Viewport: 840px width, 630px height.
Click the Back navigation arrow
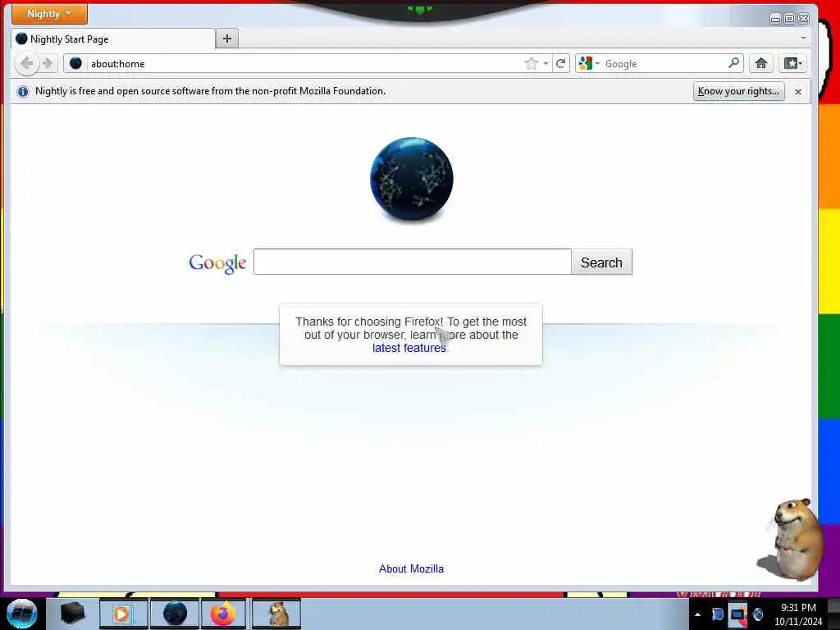[26, 64]
